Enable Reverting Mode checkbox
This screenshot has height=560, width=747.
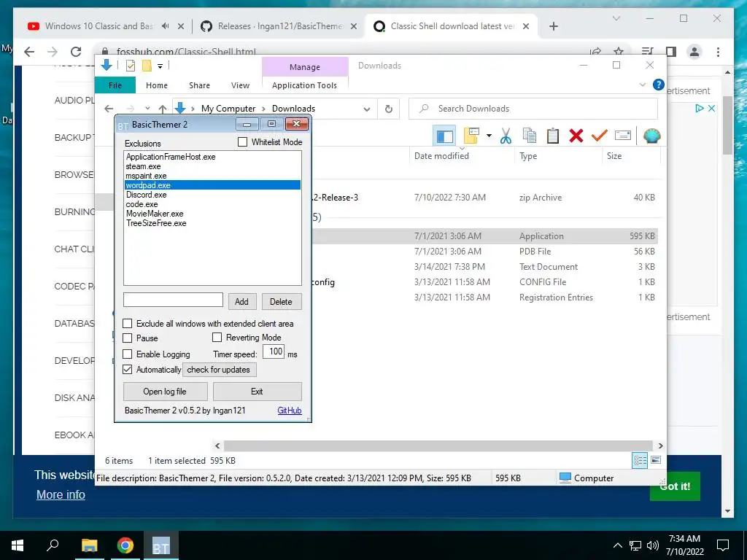click(x=217, y=337)
